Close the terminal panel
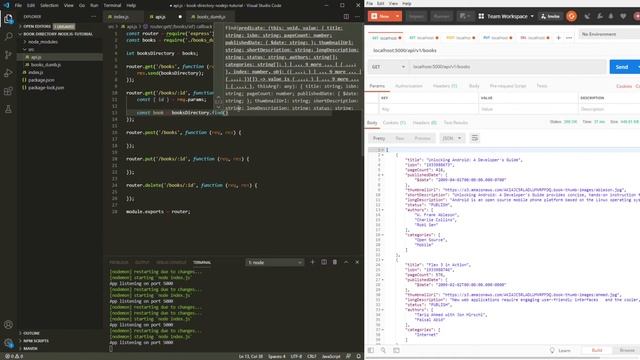This screenshot has width=640, height=360. tap(357, 262)
